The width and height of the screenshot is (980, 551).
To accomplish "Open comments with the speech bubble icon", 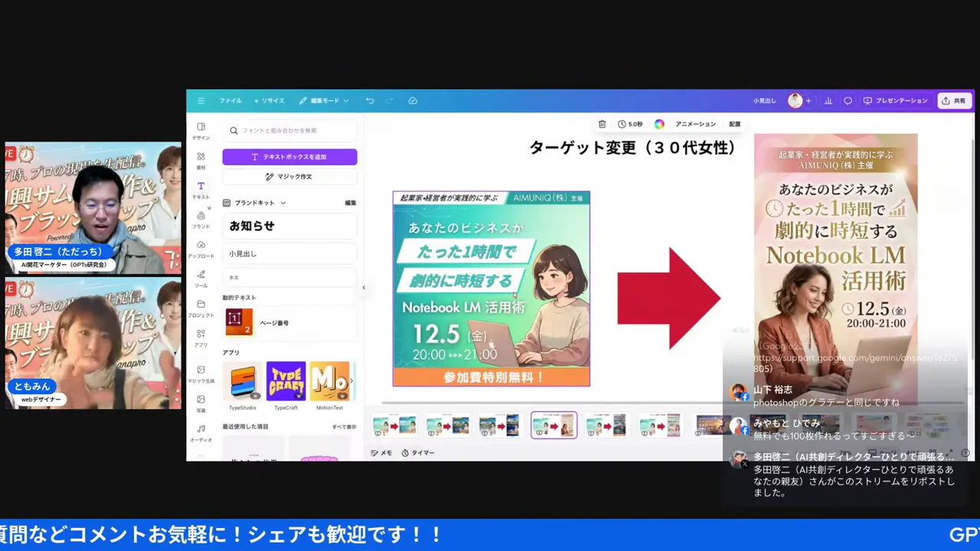I will [x=848, y=100].
